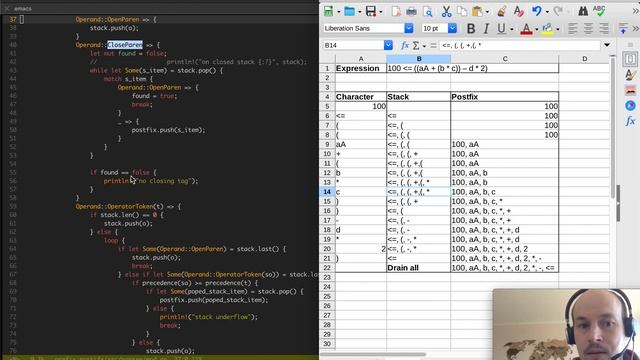The image size is (640, 360).
Task: Show hidden Standard toolbar buttons
Action: pyautogui.click(x=635, y=11)
